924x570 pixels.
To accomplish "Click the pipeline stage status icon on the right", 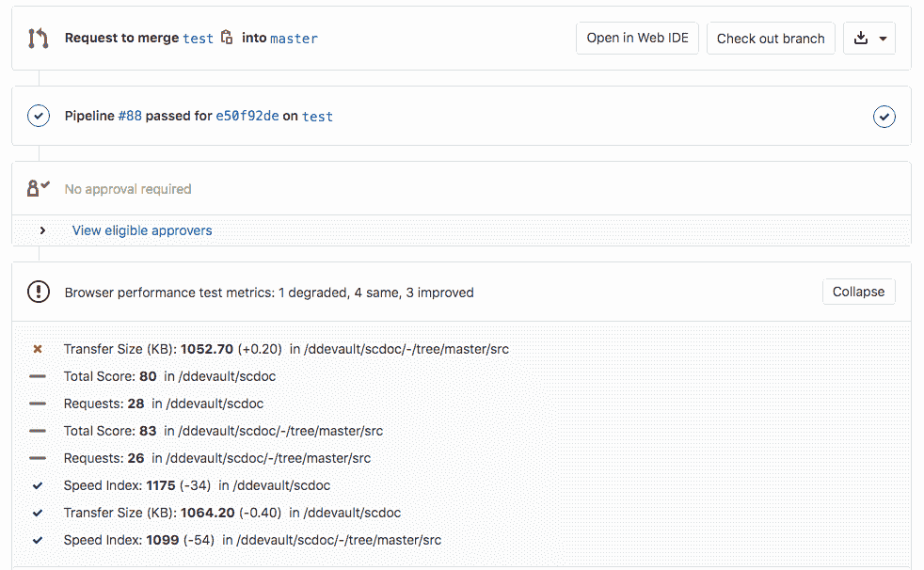I will tap(884, 116).
